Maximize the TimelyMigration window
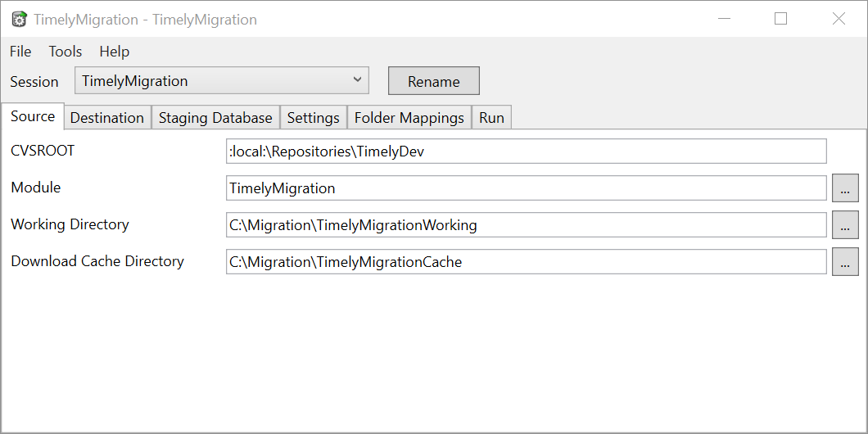 click(x=780, y=19)
